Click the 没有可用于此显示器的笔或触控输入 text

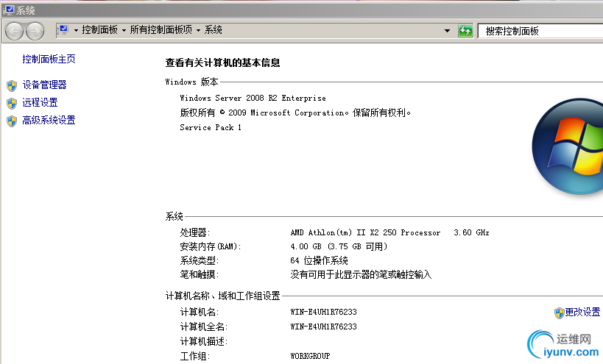[x=361, y=274]
